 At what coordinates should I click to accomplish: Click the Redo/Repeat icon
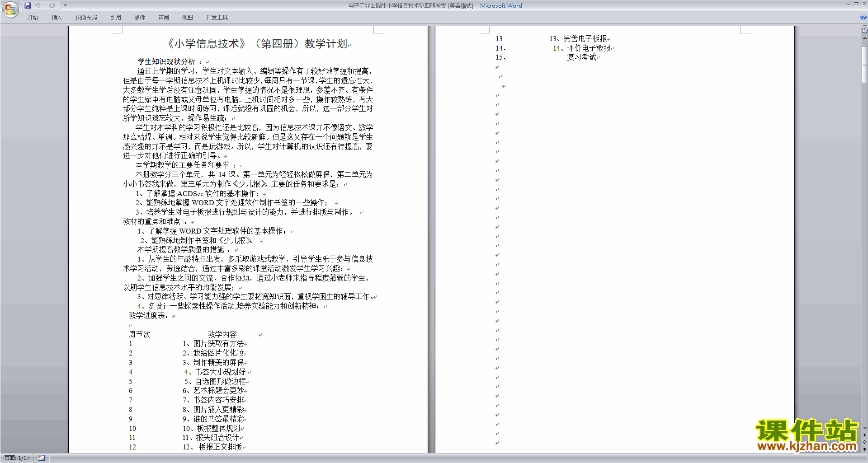52,5
